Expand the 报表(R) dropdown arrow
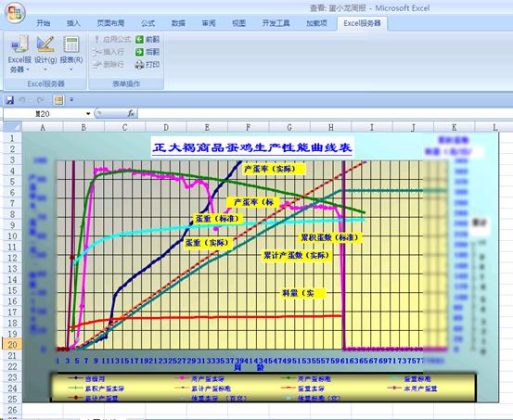This screenshot has width=513, height=420. pyautogui.click(x=71, y=70)
